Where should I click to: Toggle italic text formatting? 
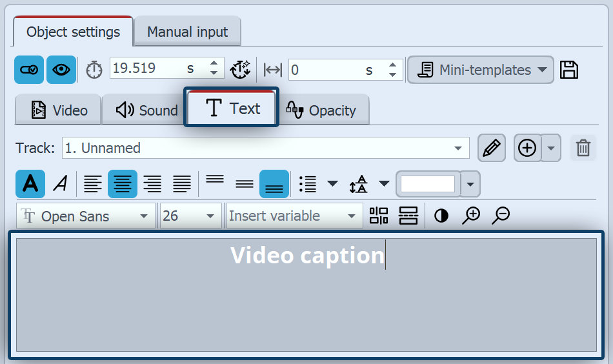(x=61, y=184)
